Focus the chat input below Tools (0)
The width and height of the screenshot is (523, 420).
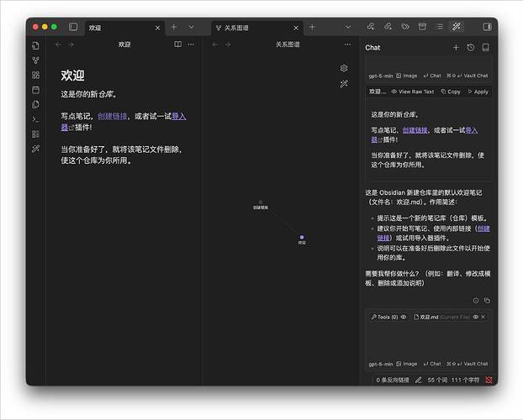[428, 341]
